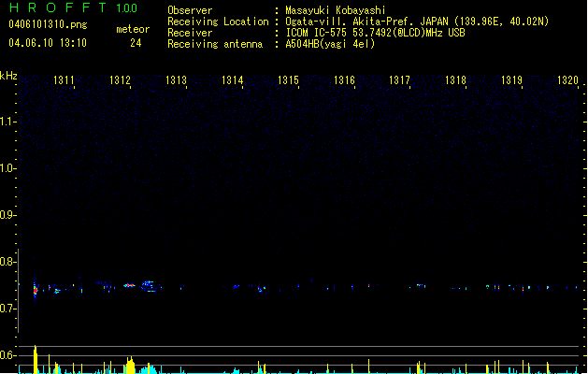Click the 0.7 kHz frequency axis label

(7, 309)
